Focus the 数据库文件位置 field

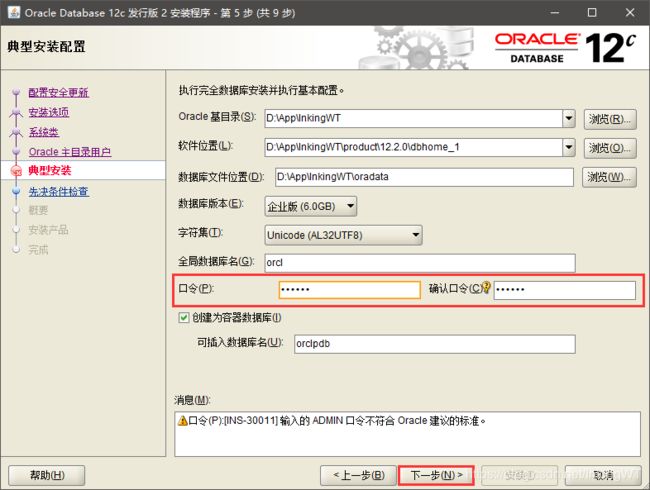coord(424,177)
